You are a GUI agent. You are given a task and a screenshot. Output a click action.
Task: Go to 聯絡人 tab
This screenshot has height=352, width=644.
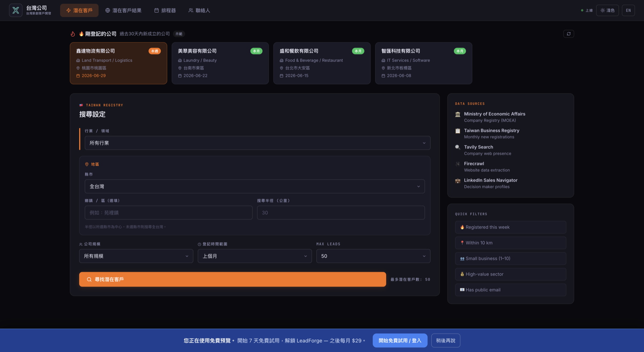pyautogui.click(x=199, y=10)
